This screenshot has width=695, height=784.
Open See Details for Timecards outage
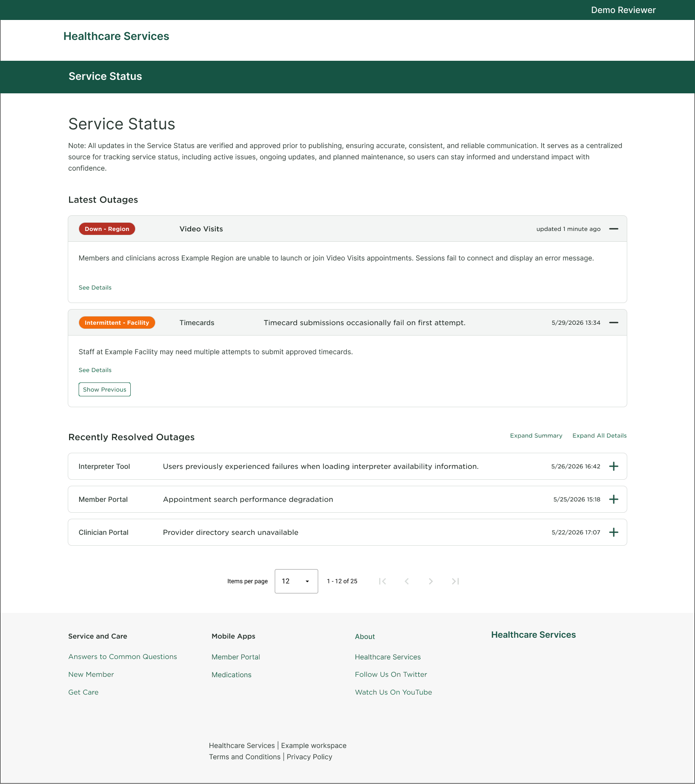(95, 370)
